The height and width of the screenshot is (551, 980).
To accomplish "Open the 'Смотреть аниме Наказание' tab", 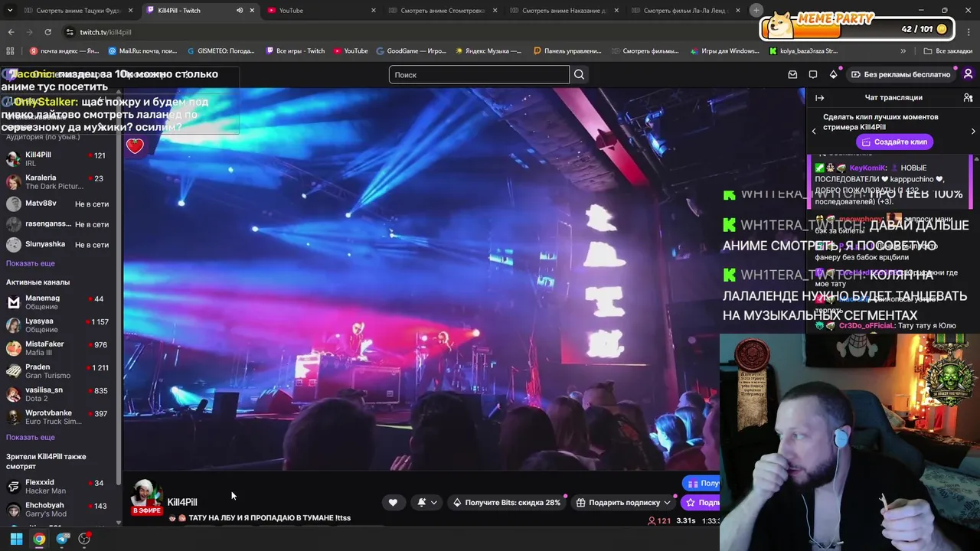I will click(x=565, y=10).
